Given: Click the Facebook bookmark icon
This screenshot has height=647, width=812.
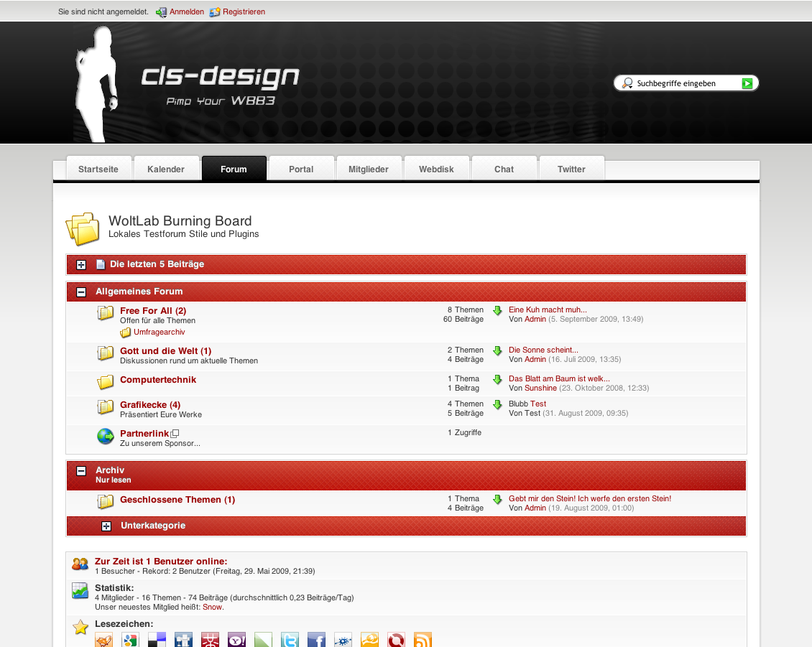Looking at the screenshot, I should (x=316, y=640).
